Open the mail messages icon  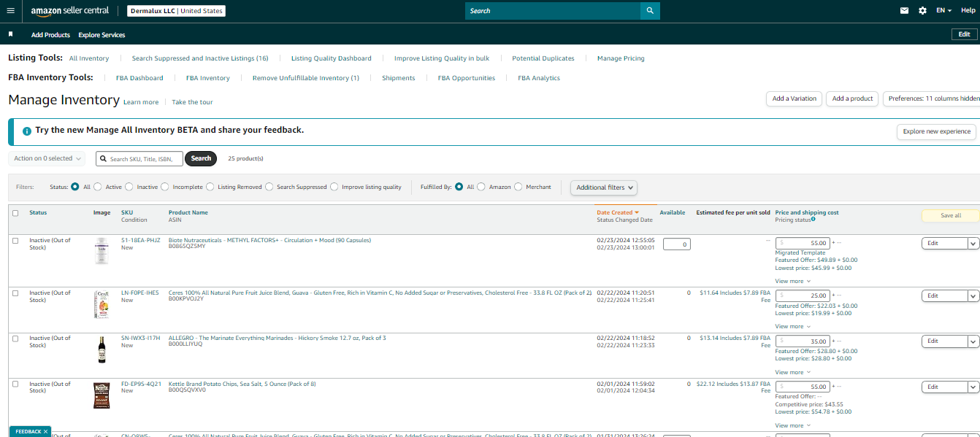point(905,11)
